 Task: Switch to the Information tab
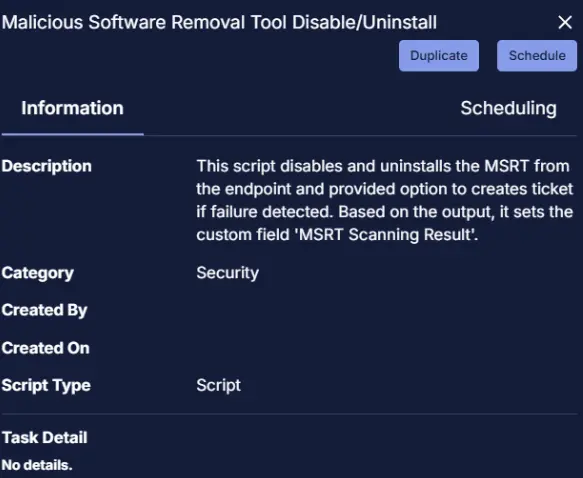point(73,108)
